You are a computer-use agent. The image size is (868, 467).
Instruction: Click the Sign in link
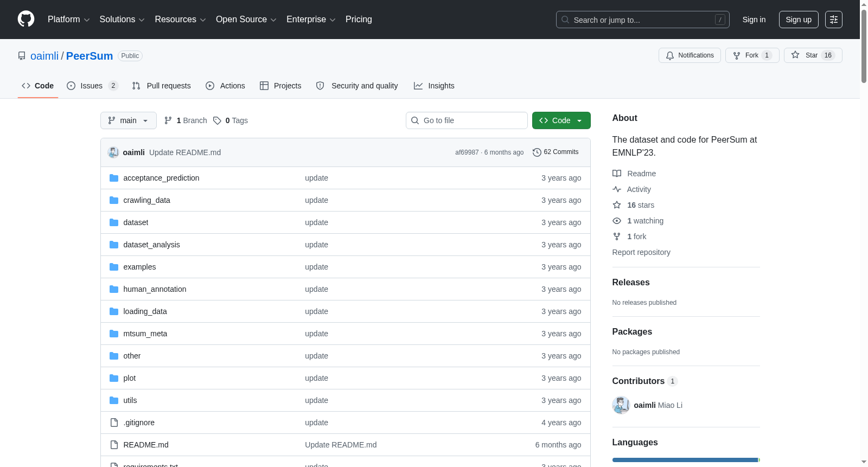(754, 20)
